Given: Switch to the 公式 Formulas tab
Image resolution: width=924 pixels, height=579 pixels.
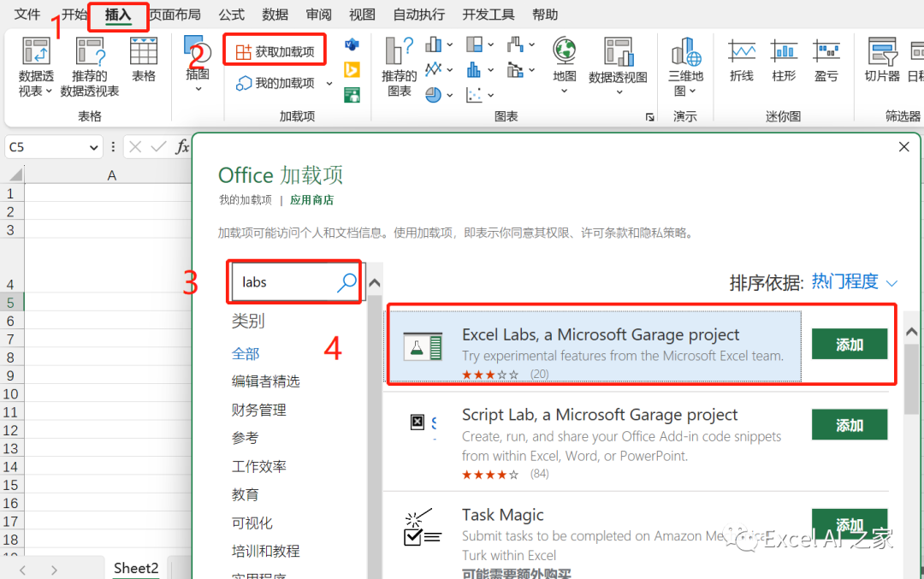Looking at the screenshot, I should pos(231,15).
